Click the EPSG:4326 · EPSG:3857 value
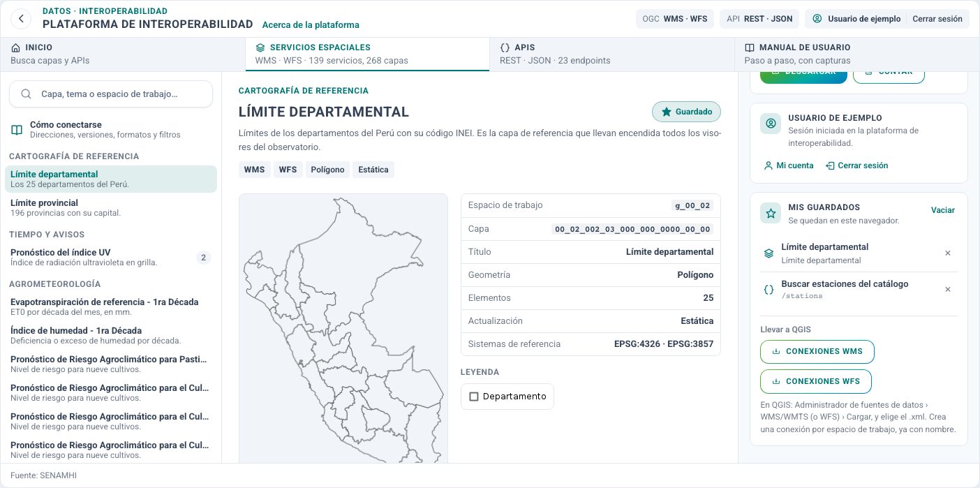The image size is (980, 488). tap(664, 344)
